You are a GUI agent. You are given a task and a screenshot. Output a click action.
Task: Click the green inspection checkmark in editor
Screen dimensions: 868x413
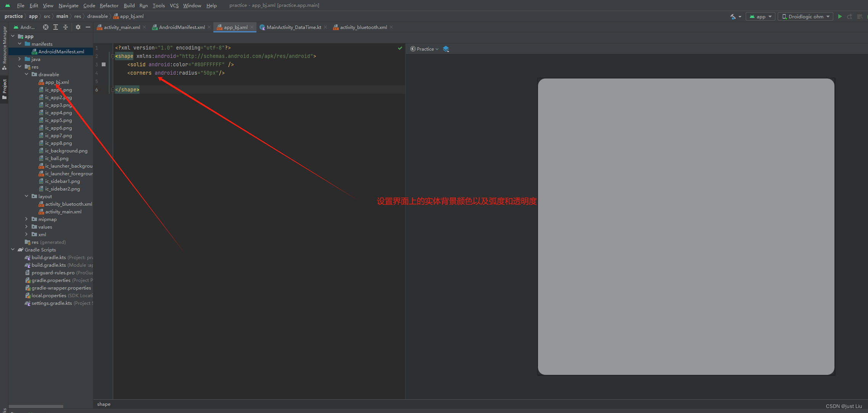pyautogui.click(x=400, y=48)
